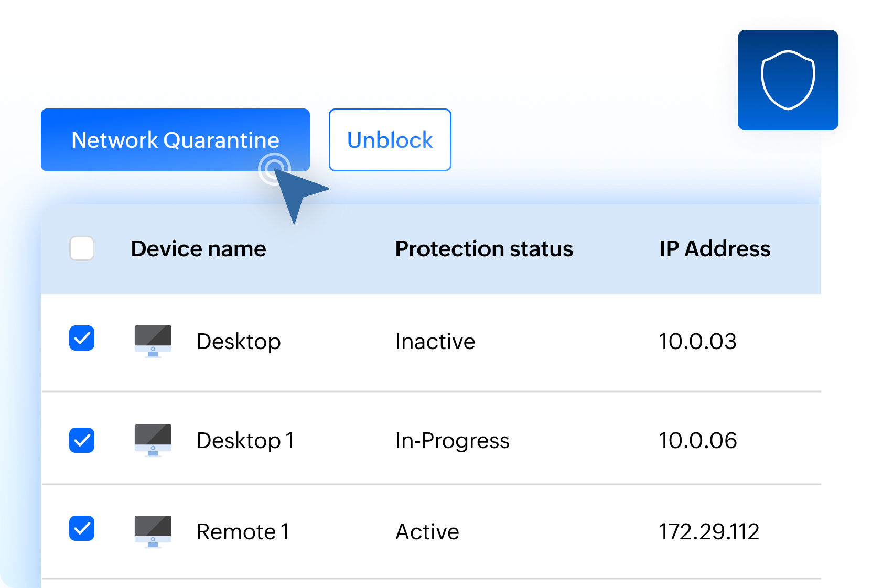The height and width of the screenshot is (588, 872).
Task: Uncheck the Desktop 1 row checkbox
Action: (x=81, y=440)
